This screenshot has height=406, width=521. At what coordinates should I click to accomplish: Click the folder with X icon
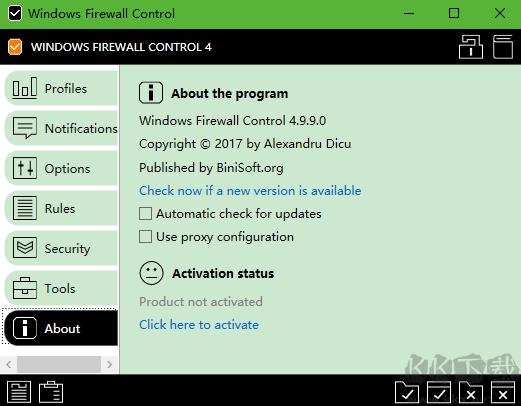pos(471,392)
